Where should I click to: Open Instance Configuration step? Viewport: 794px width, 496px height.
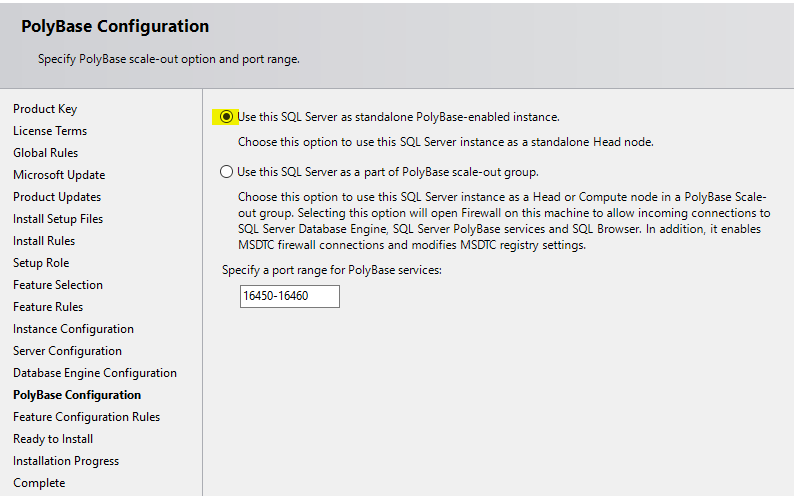click(x=73, y=329)
